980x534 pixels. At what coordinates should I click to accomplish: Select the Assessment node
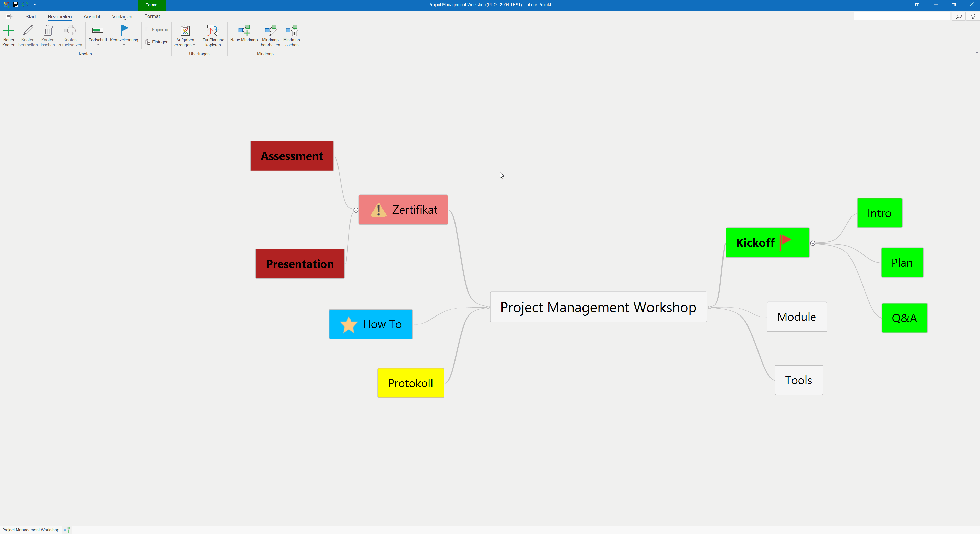[x=292, y=156]
